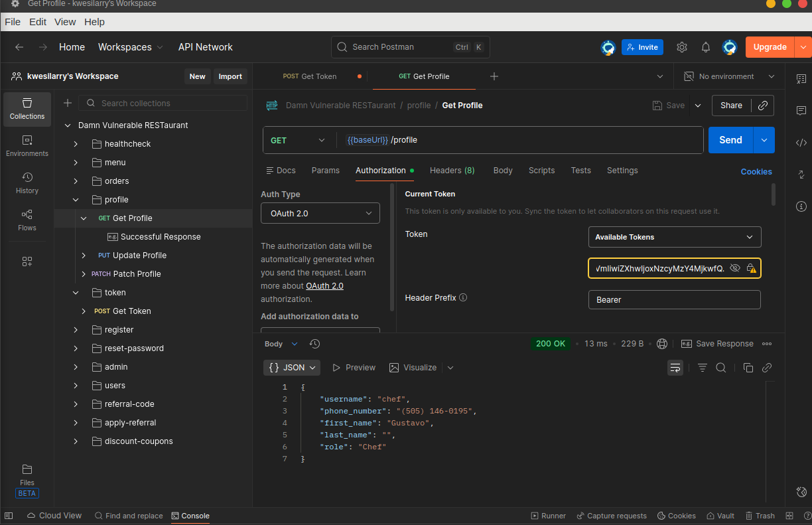Expand the Available Tokens dropdown
This screenshot has height=525, width=812.
tap(674, 237)
